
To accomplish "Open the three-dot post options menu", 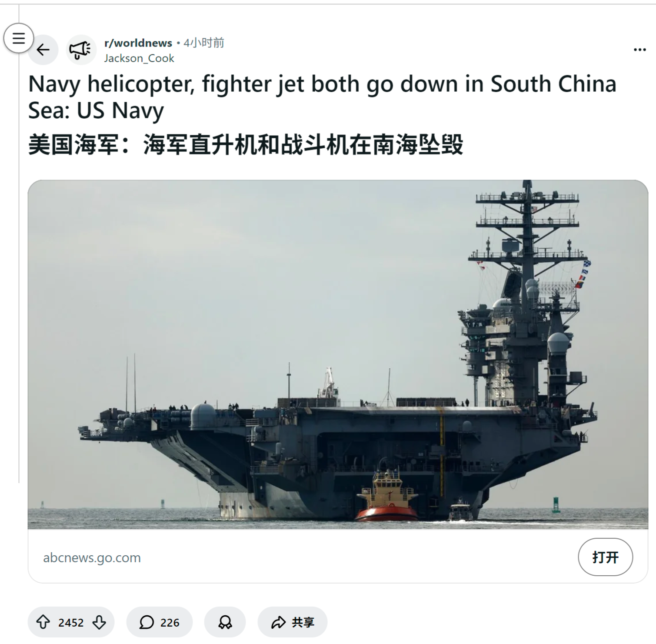I will coord(639,50).
